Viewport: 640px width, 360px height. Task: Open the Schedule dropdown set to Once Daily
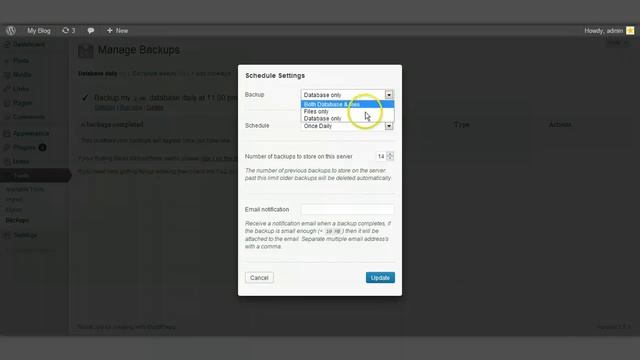347,126
